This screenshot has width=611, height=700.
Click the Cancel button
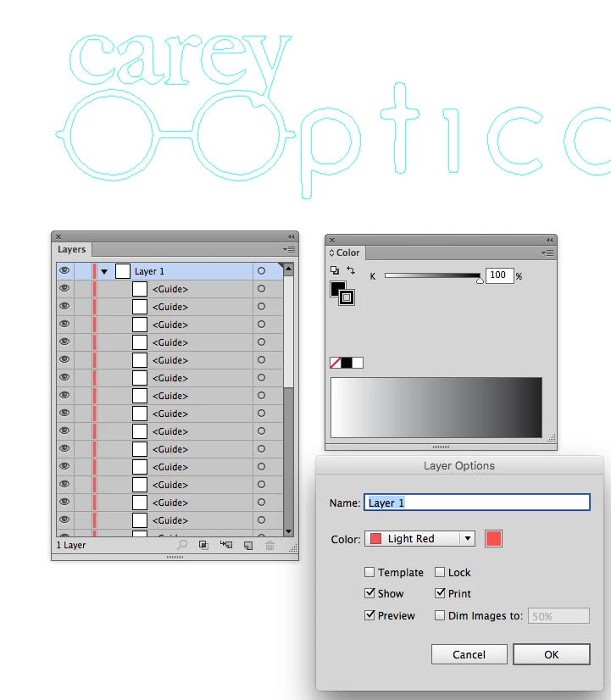(469, 654)
